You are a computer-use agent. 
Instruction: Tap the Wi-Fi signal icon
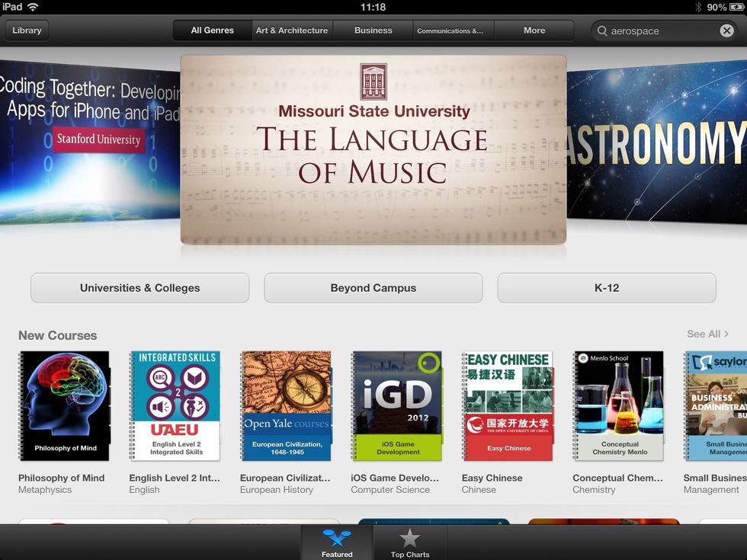(x=33, y=7)
